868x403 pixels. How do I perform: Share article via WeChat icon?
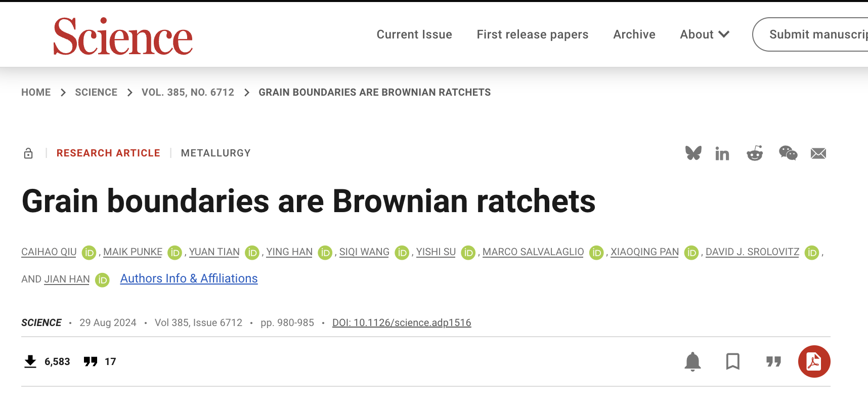(x=788, y=153)
